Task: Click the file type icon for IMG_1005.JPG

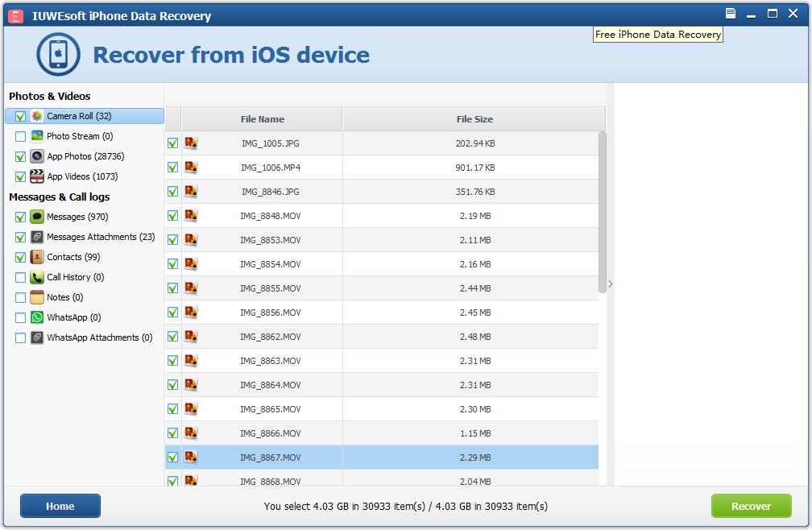Action: coord(191,143)
